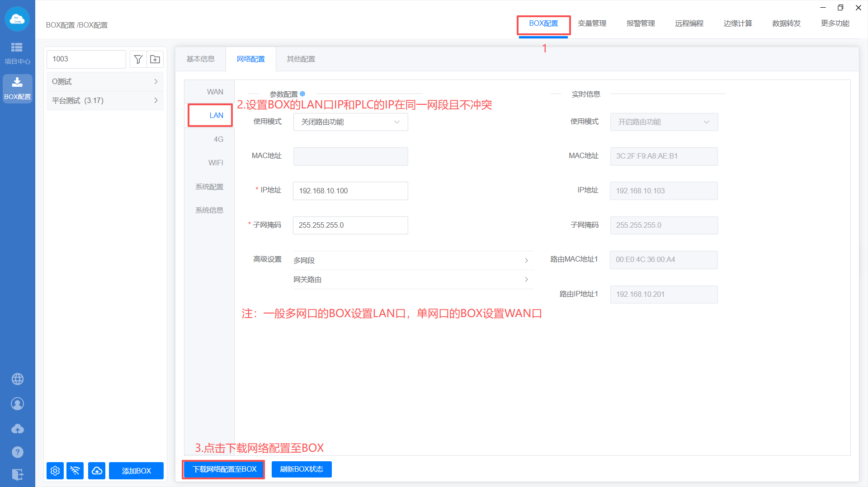Click the gear settings button at bottom
This screenshot has height=487, width=868.
point(55,471)
